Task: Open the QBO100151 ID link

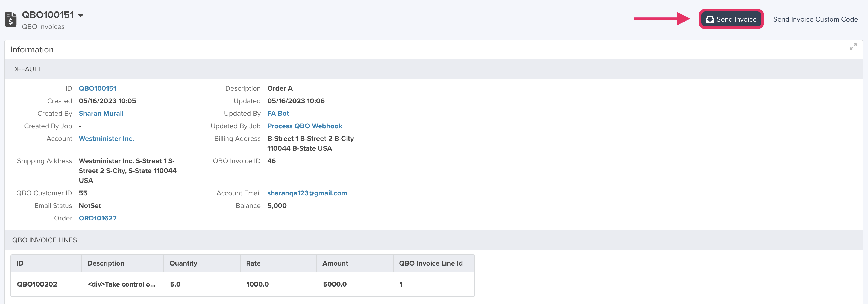Action: [97, 88]
